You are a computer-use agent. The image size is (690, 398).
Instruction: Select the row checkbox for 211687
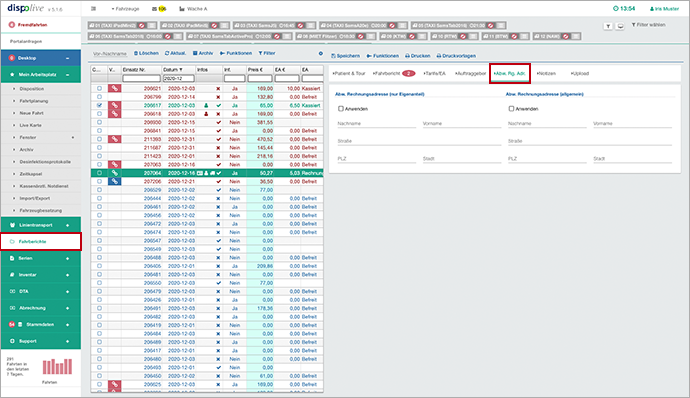pyautogui.click(x=99, y=147)
